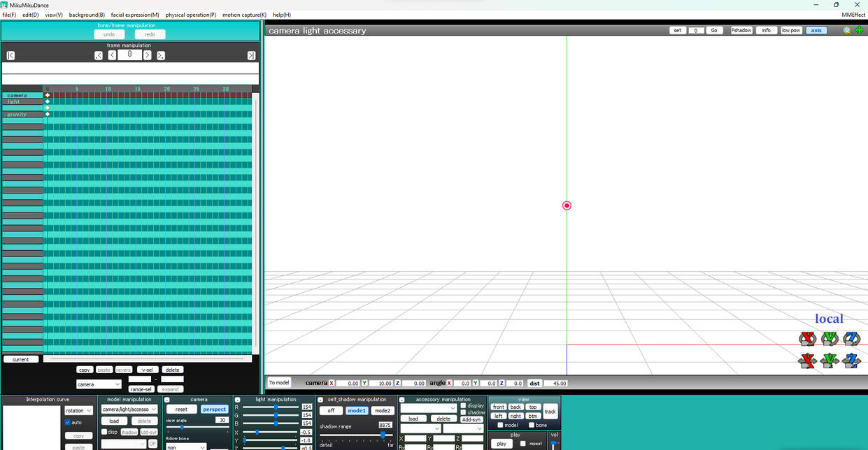The width and height of the screenshot is (868, 450).
Task: Open the rotation interpolation dropdown
Action: click(x=78, y=411)
